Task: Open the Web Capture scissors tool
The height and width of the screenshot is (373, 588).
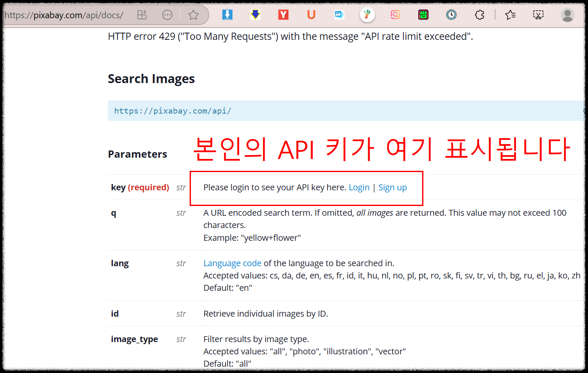Action: click(x=538, y=14)
